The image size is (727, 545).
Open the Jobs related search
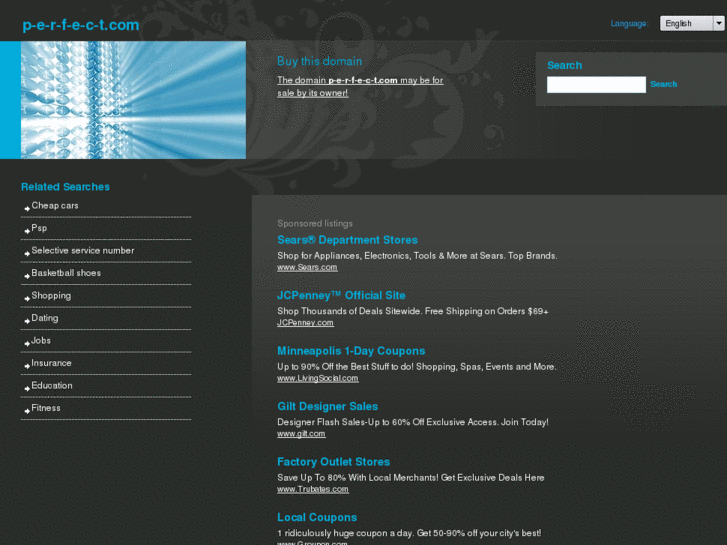(41, 340)
